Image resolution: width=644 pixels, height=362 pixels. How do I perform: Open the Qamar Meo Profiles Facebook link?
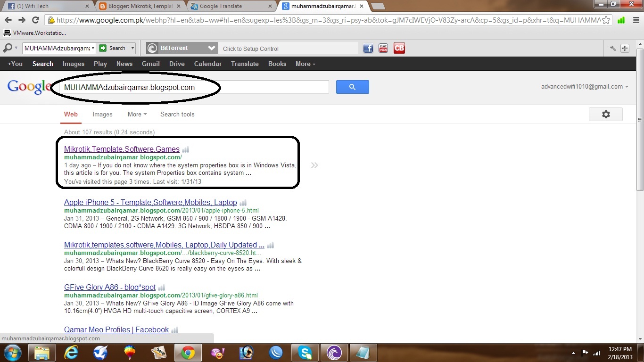116,330
